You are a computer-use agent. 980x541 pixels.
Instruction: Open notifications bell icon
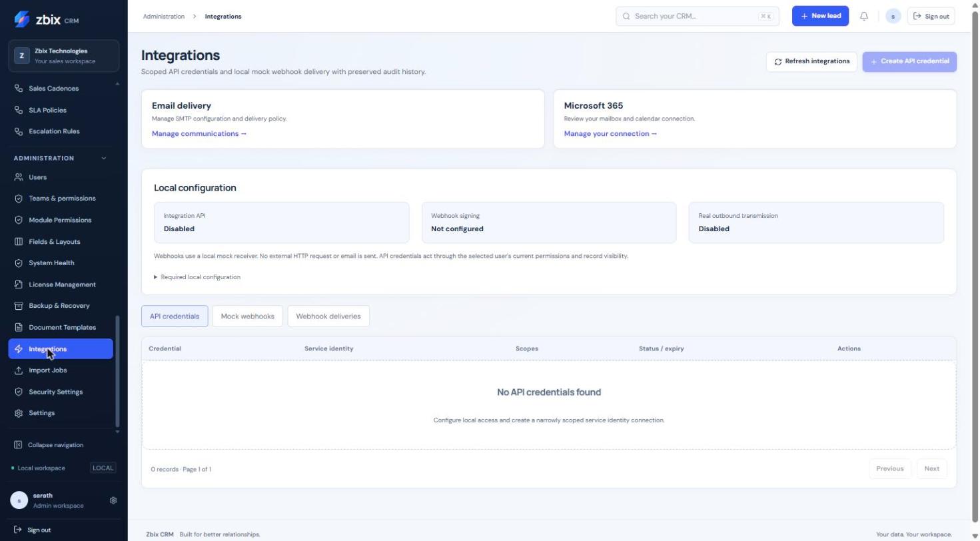[864, 16]
